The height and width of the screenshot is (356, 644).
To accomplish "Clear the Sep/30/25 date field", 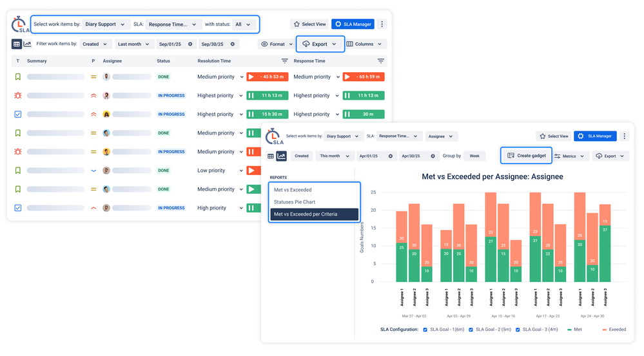I will click(x=233, y=44).
